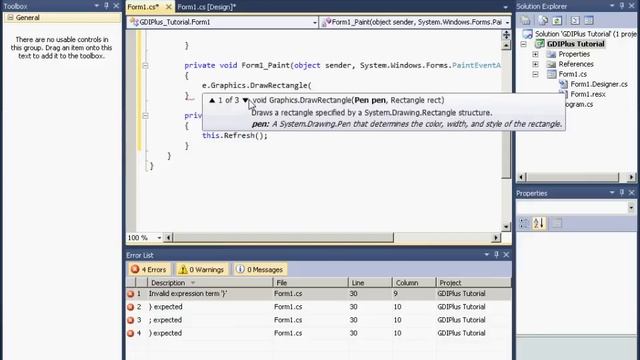Close the Error List panel
The width and height of the screenshot is (640, 360).
tap(506, 254)
